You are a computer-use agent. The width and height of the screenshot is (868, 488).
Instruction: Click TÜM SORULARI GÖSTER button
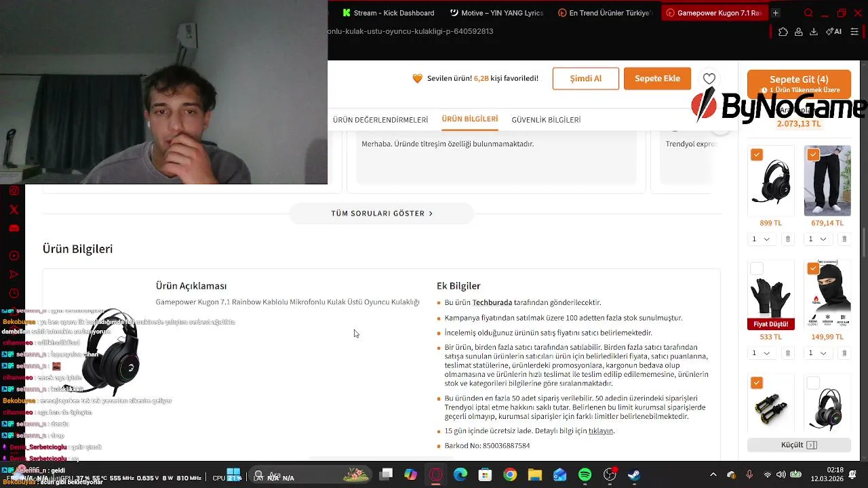(382, 213)
